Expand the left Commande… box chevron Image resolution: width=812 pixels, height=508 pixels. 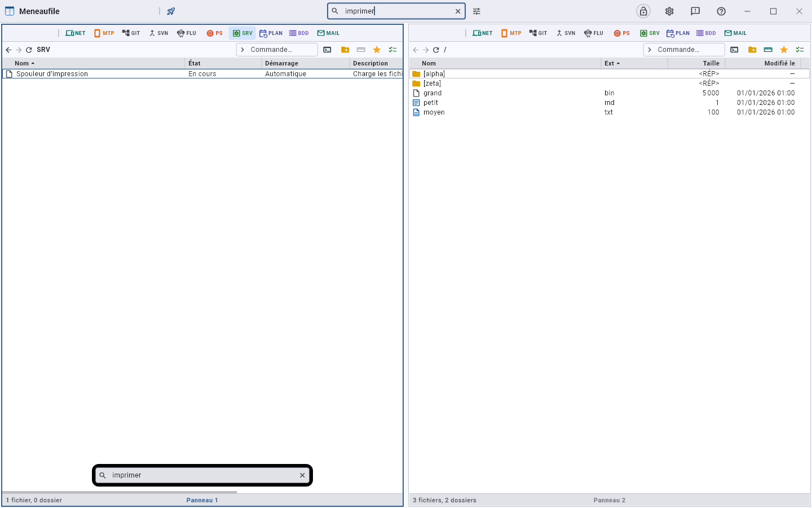[242, 50]
